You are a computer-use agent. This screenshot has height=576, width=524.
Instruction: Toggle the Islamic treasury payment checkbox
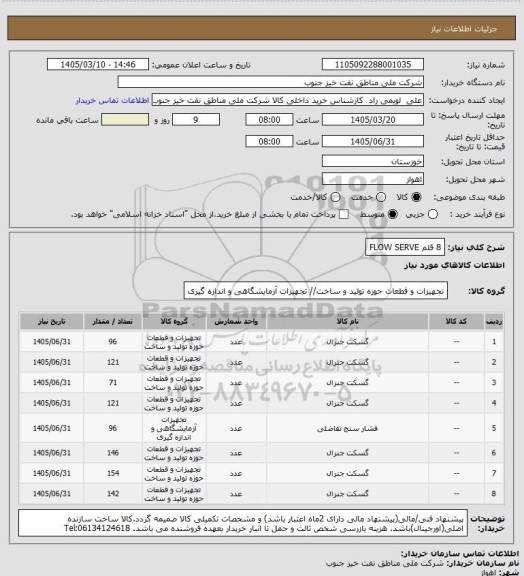coord(344,214)
